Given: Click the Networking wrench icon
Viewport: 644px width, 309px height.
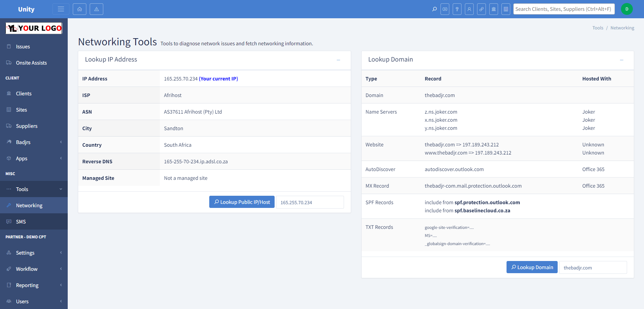Looking at the screenshot, I should [9, 205].
